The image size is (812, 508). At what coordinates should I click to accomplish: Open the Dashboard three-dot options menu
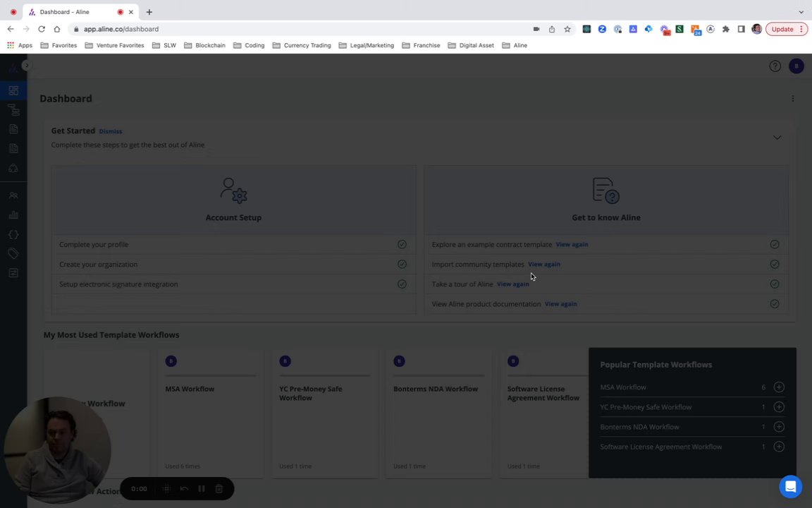pos(792,99)
